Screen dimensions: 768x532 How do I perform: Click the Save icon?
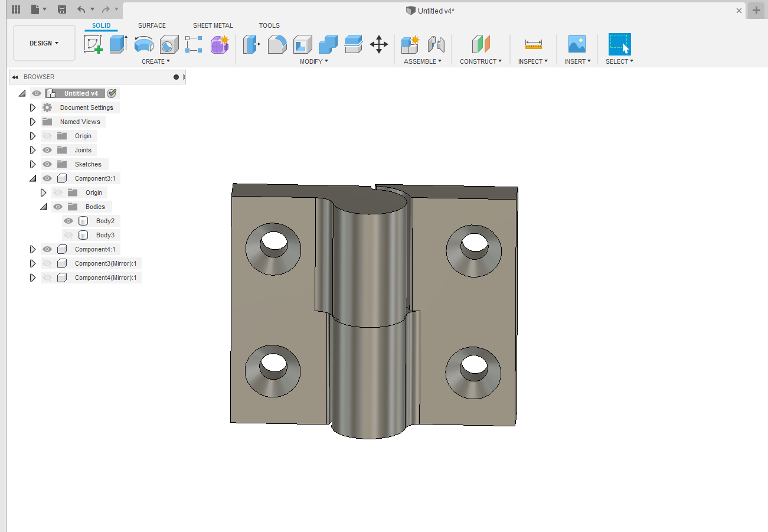(62, 9)
